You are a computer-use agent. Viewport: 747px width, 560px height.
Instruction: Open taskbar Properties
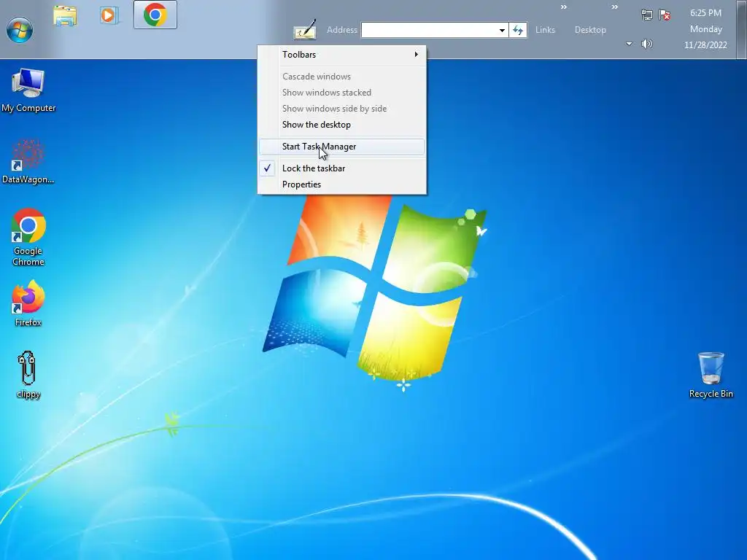tap(341, 184)
